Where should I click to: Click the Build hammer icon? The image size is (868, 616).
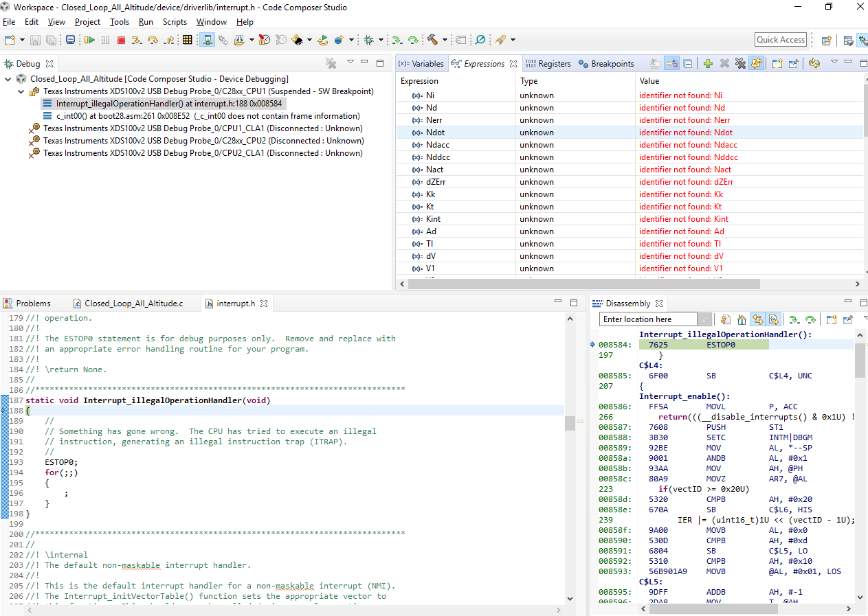(x=432, y=41)
